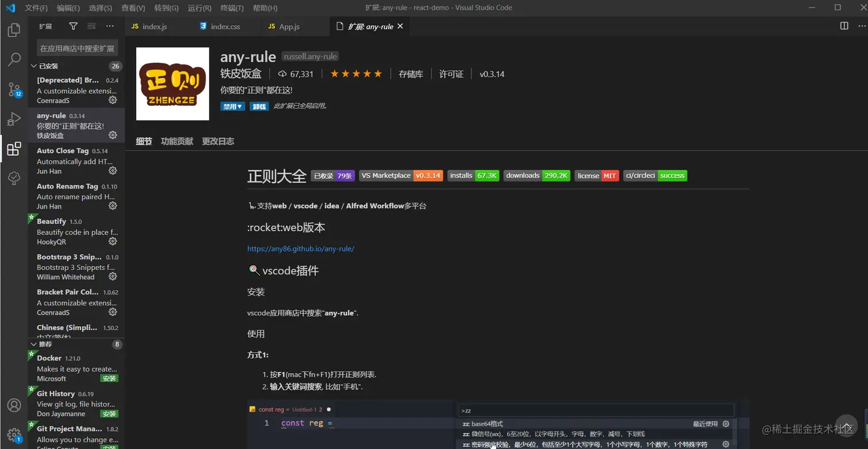
Task: Select the 功能贡献 contributions tab
Action: (x=177, y=141)
